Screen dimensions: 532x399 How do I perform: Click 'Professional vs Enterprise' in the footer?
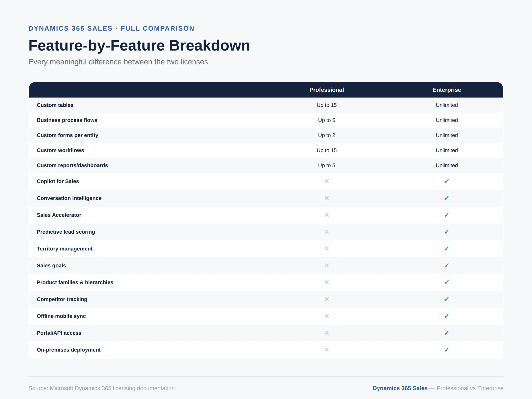pyautogui.click(x=470, y=388)
